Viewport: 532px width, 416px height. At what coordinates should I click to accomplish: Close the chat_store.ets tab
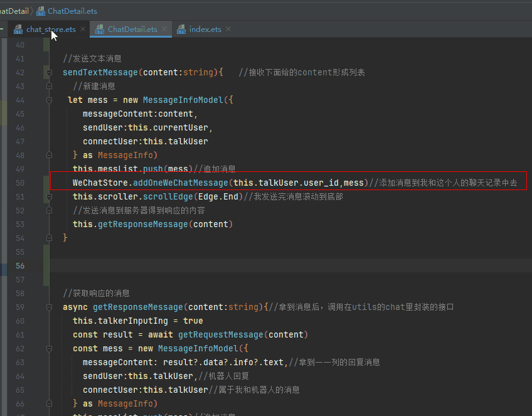(82, 28)
